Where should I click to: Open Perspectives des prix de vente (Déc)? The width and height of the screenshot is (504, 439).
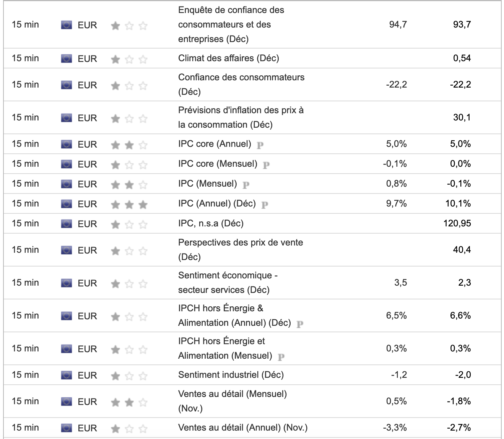pyautogui.click(x=240, y=249)
